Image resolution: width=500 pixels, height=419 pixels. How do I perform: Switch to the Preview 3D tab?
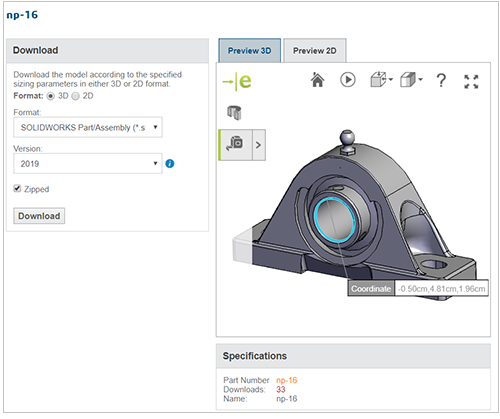[250, 51]
